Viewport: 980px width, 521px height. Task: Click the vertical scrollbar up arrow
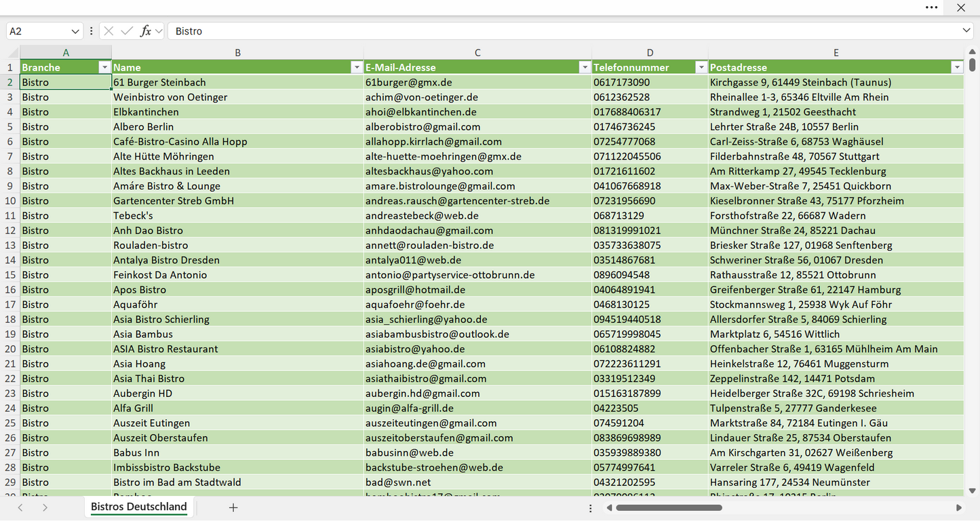[x=973, y=52]
